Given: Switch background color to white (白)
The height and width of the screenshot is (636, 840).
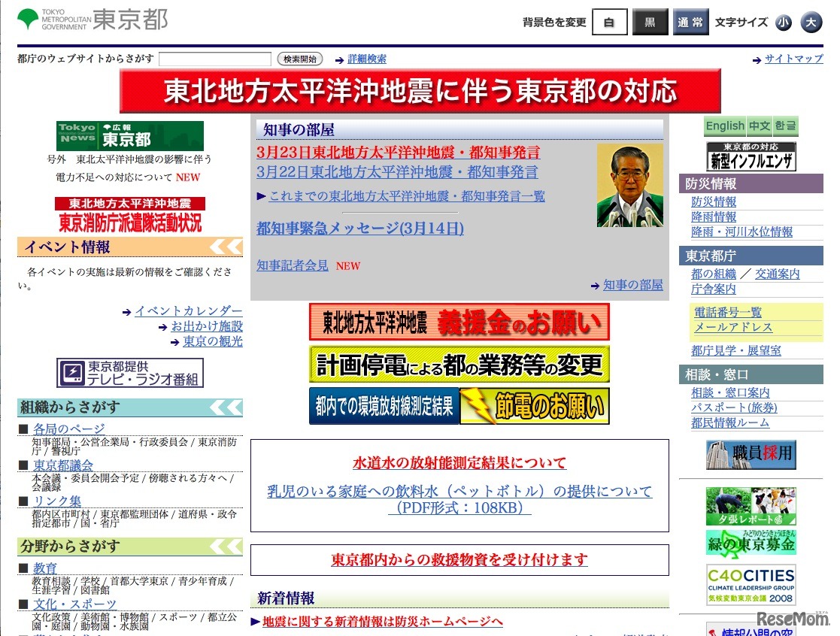Looking at the screenshot, I should point(609,23).
